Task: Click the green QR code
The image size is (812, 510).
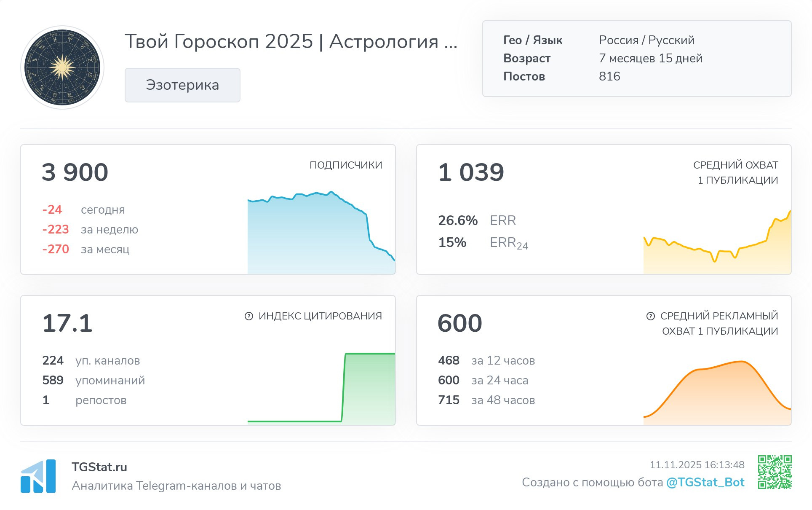Action: 775,472
